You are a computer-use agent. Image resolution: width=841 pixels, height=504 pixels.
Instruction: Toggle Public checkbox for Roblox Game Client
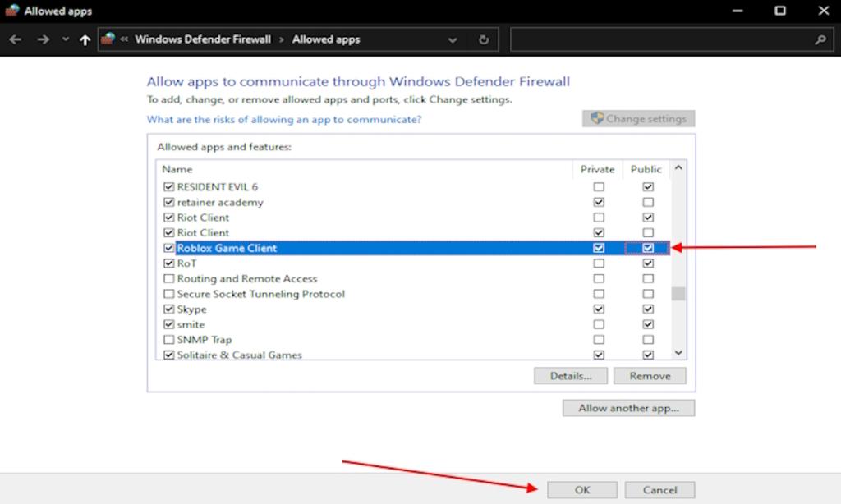click(648, 248)
